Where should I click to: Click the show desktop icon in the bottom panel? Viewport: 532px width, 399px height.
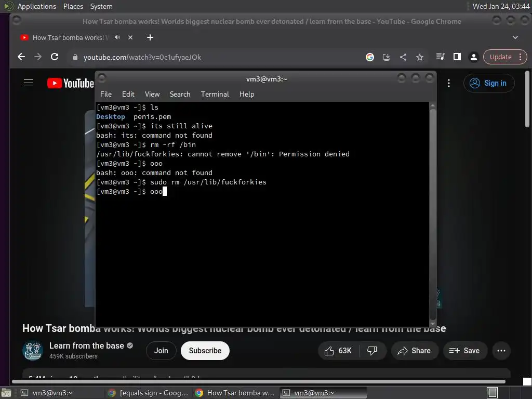click(6, 393)
